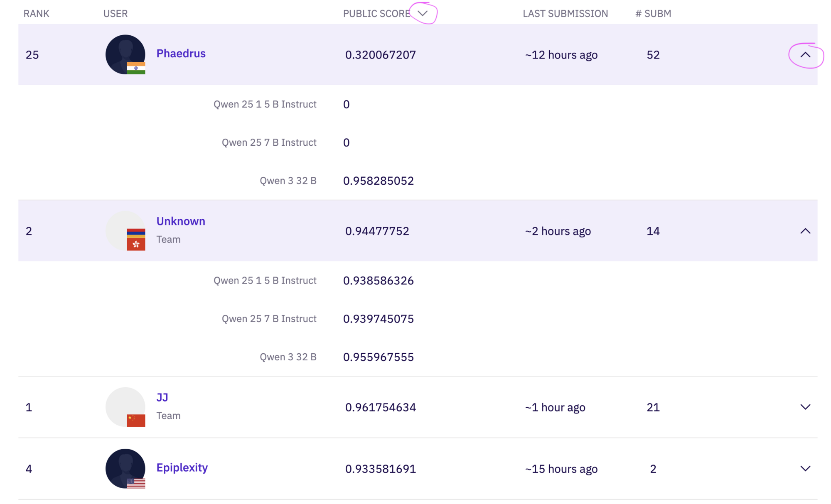Collapse Unknown team row details

tap(805, 231)
